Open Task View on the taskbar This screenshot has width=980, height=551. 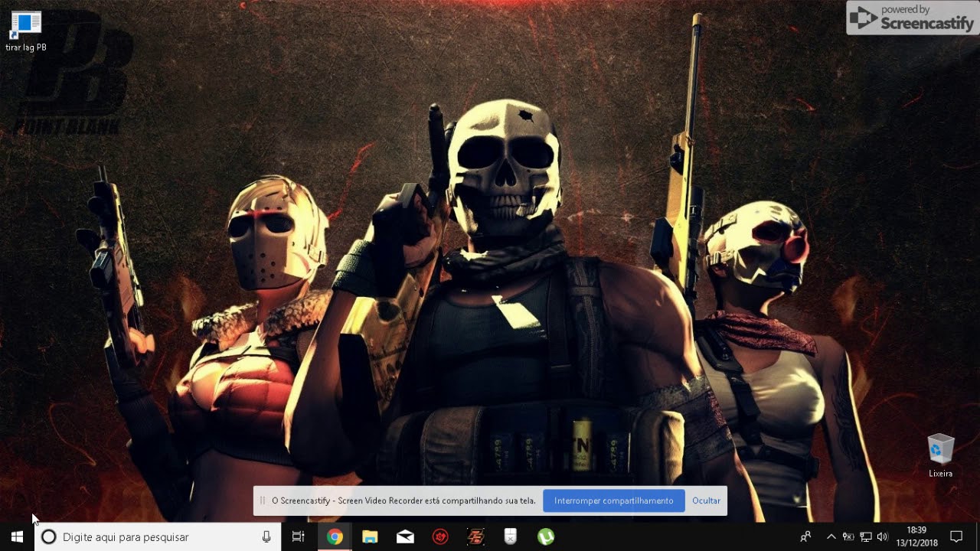(299, 536)
